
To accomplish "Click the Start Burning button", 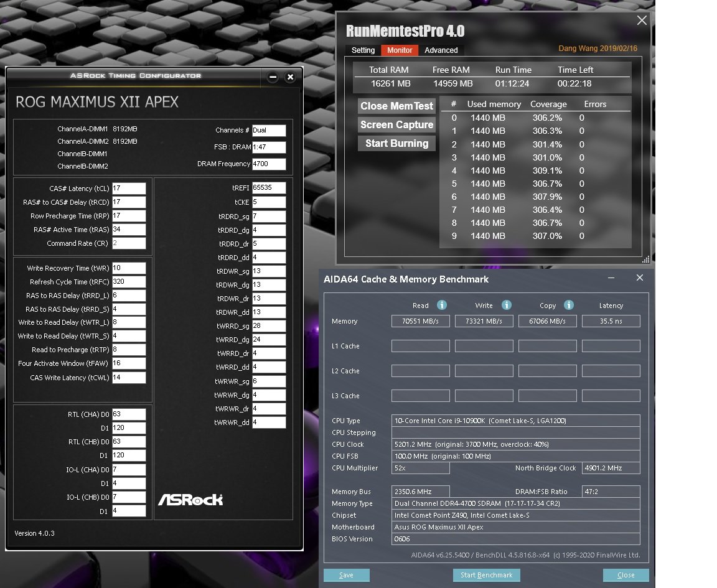I will (x=396, y=143).
